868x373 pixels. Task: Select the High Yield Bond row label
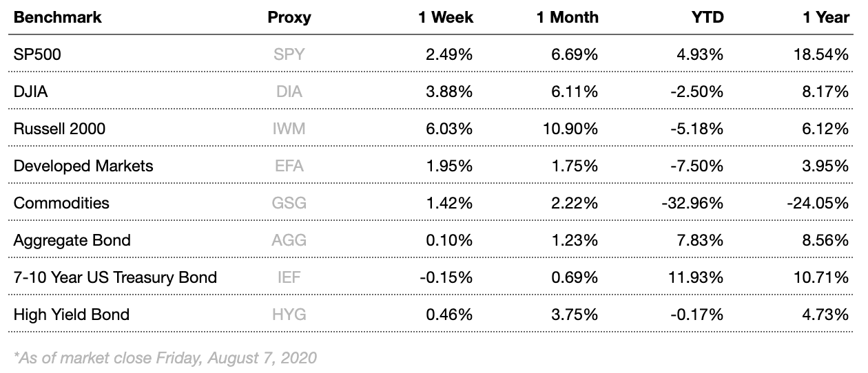click(72, 315)
